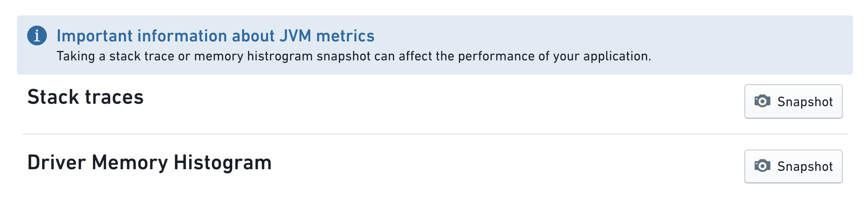Screen dimensions: 868x200
Task: Click the light blue JVM metrics info banner
Action: click(x=435, y=45)
